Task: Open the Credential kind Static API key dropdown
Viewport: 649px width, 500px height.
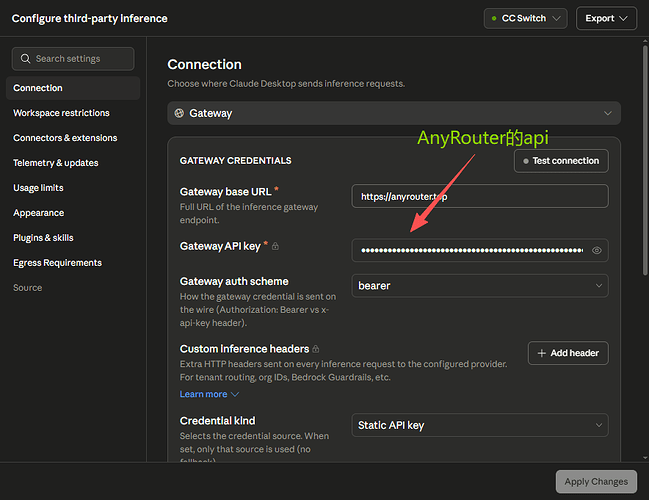Action: 480,425
